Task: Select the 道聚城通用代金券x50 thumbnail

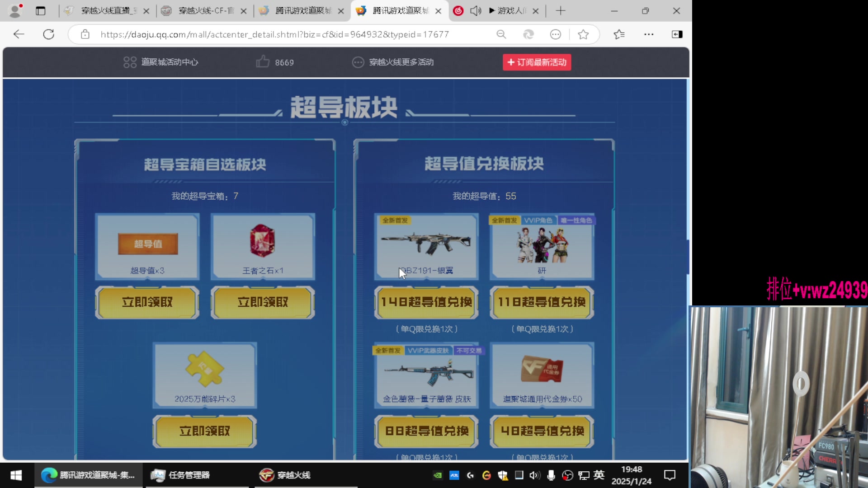Action: pos(542,375)
